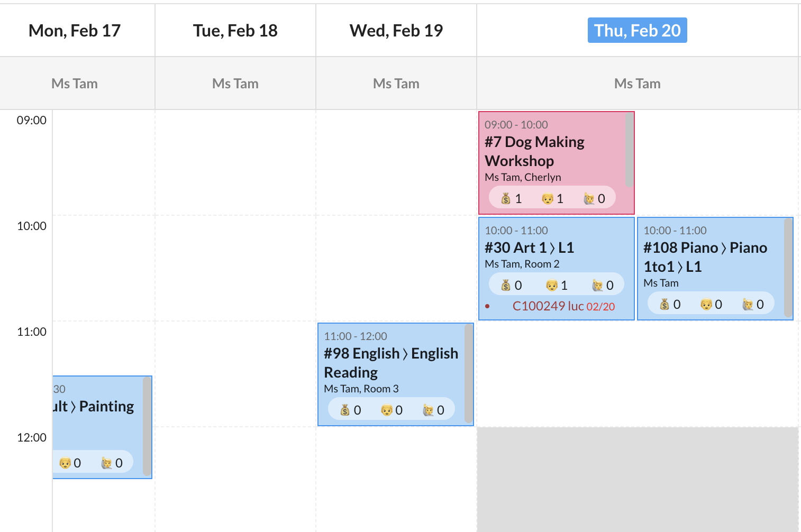Click raised-hand icon in Piano 1to1 class
The width and height of the screenshot is (801, 532).
coord(748,305)
